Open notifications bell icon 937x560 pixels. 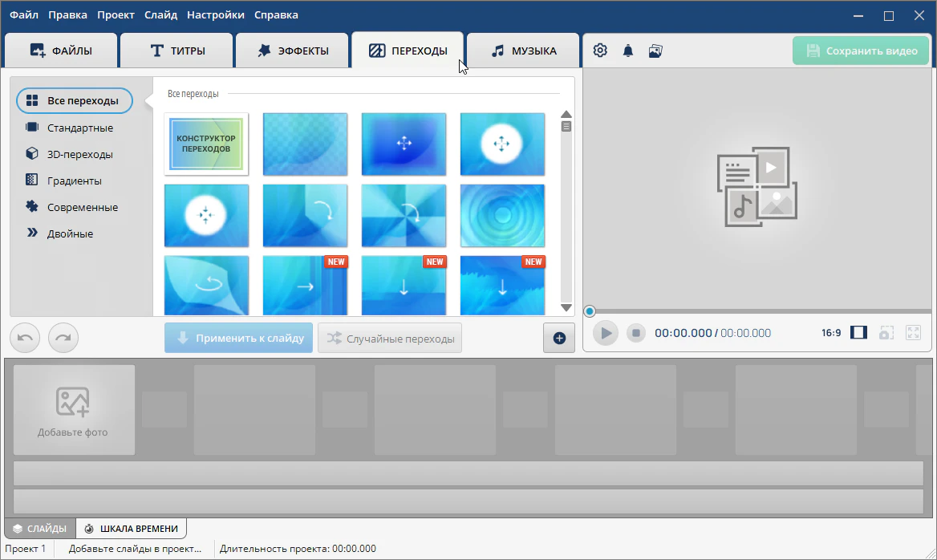627,51
